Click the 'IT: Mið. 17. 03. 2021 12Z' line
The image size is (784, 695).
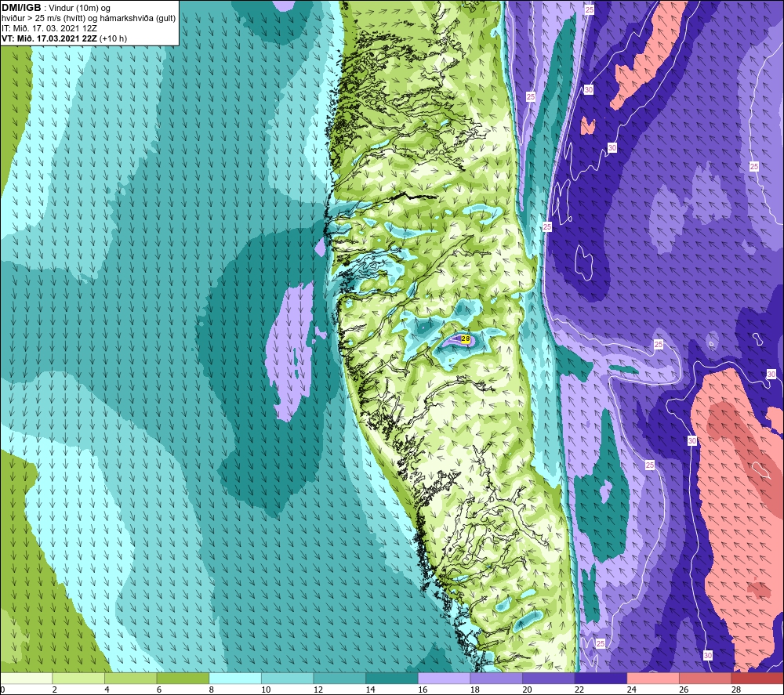(x=49, y=28)
